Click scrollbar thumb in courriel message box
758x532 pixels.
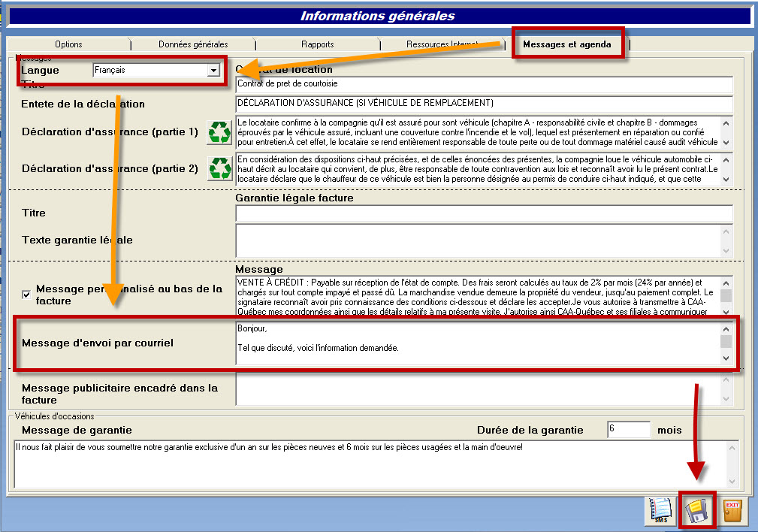(726, 341)
